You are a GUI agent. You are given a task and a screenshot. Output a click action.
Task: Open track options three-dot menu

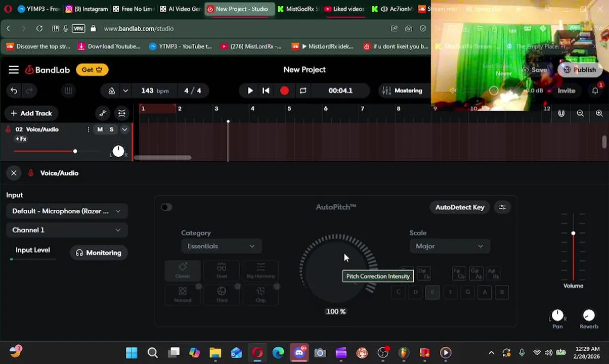pos(88,129)
